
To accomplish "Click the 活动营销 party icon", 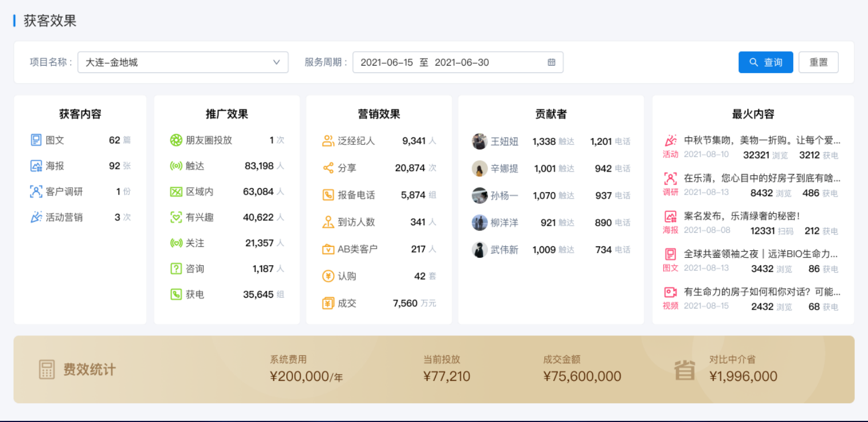I will 36,217.
